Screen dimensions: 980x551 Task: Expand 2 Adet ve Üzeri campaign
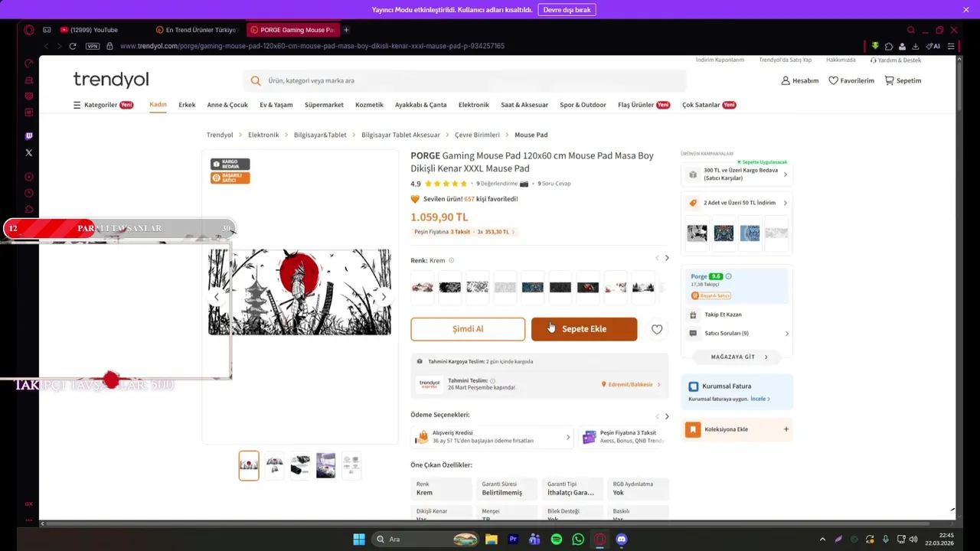pos(737,203)
